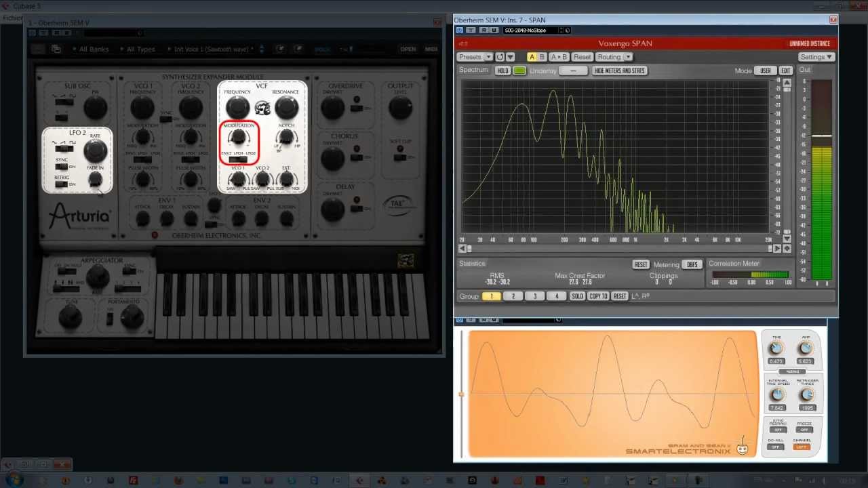
Task: Click the Portamento knob
Action: click(x=132, y=317)
